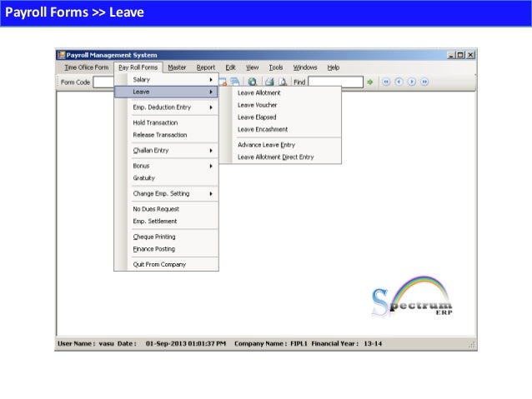Viewport: 532px width, 399px height.
Task: Open the View menu
Action: tap(252, 67)
